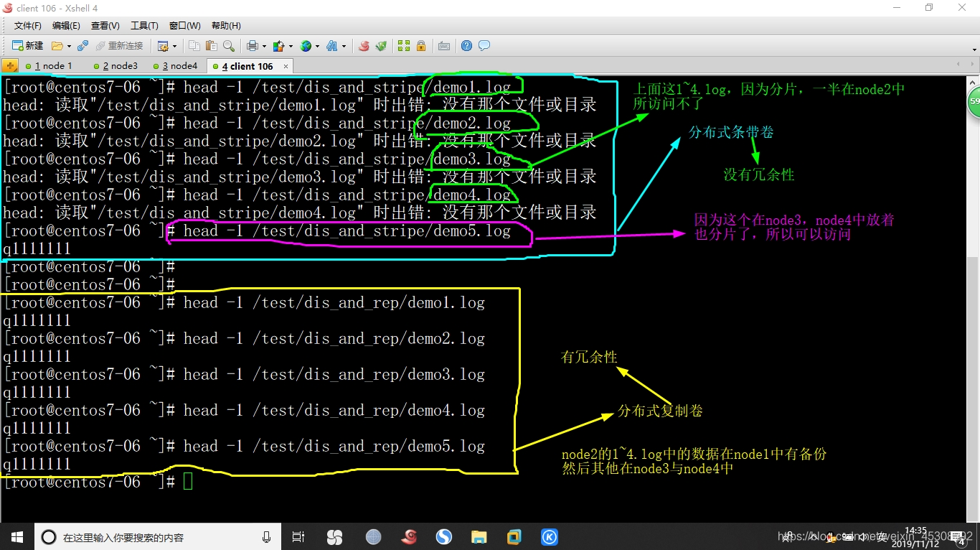
Task: Open the 帮助(H) menu
Action: 226,26
